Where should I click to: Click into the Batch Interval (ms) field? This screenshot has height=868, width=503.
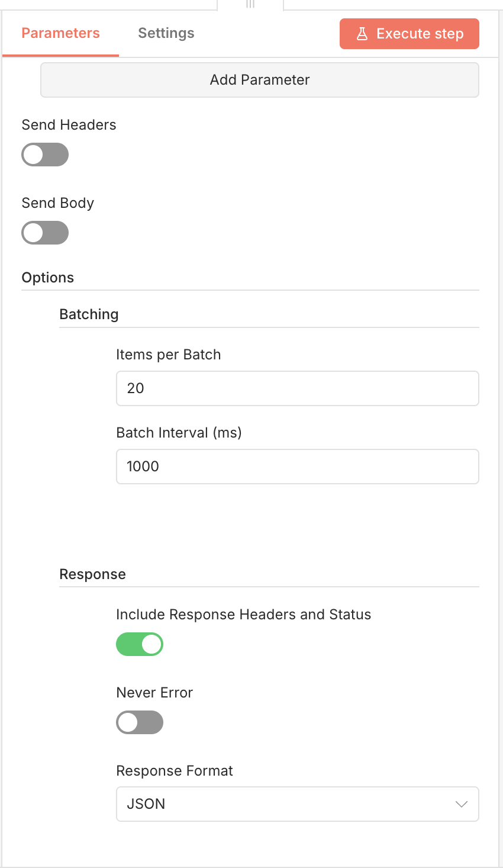click(297, 467)
